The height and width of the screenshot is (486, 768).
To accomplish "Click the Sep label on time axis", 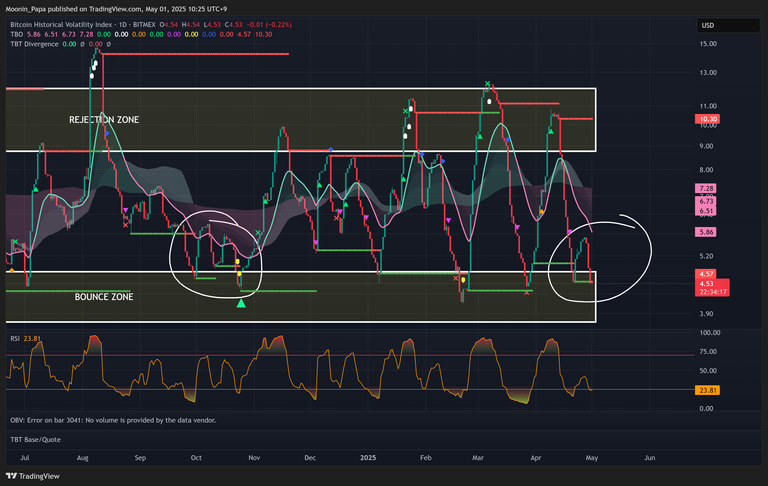I will click(140, 458).
